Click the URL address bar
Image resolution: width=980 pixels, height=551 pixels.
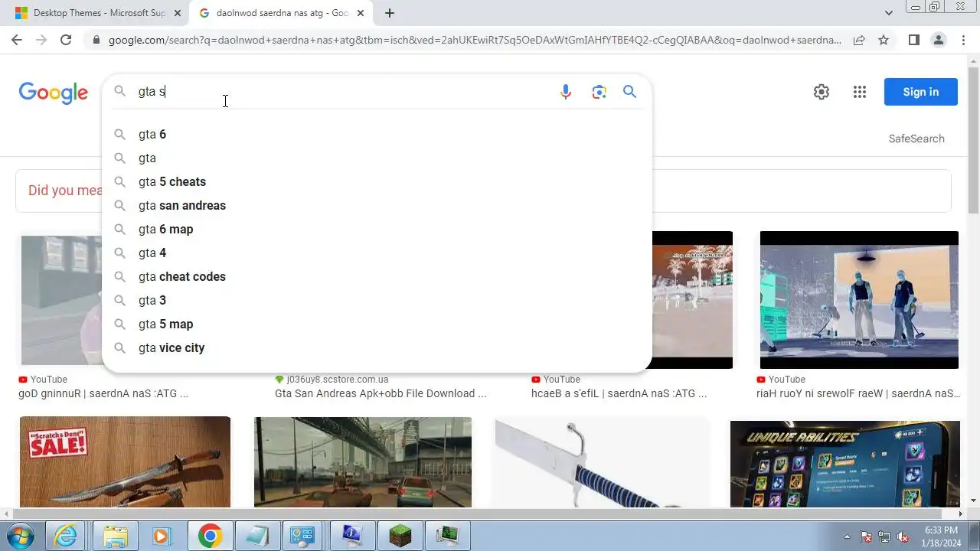coord(475,40)
